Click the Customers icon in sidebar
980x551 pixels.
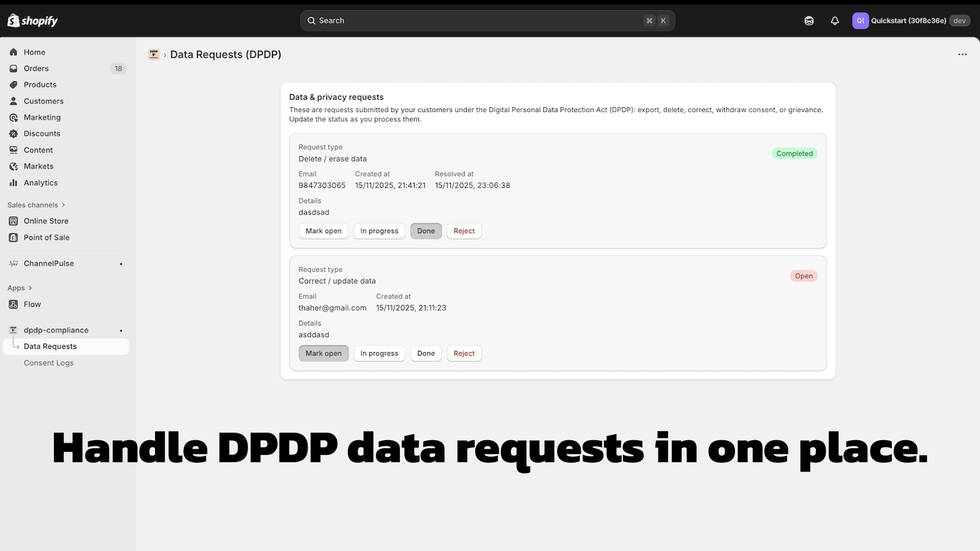pos(13,101)
